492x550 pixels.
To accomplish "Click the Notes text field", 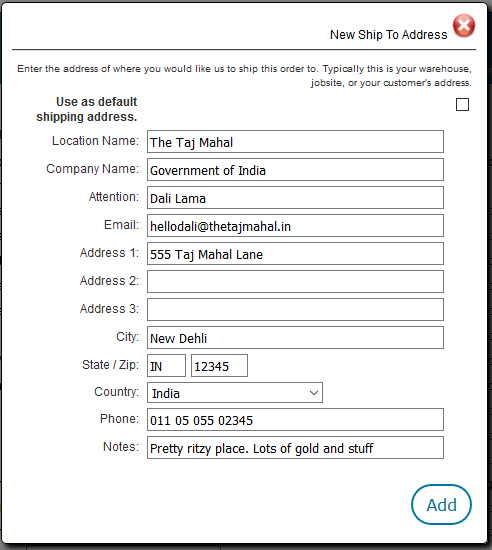I will (x=295, y=448).
